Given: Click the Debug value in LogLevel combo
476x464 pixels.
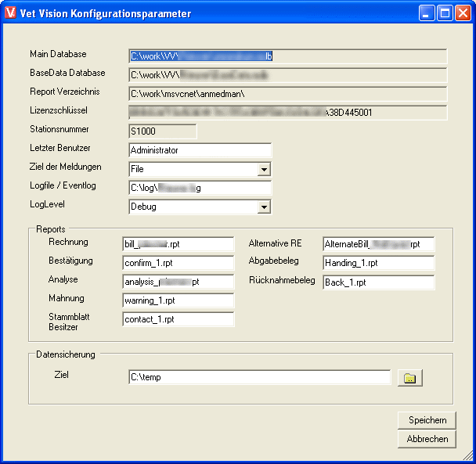Looking at the screenshot, I should pos(143,207).
